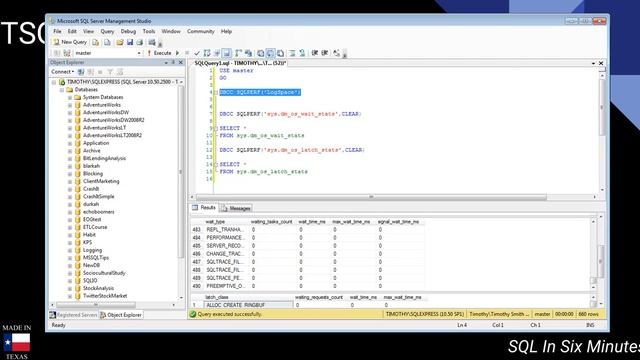Click the Increase Indent icon

point(325,53)
